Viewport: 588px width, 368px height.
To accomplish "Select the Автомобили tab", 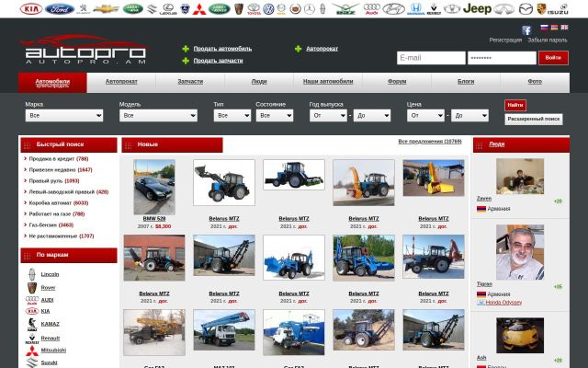I will coord(52,83).
